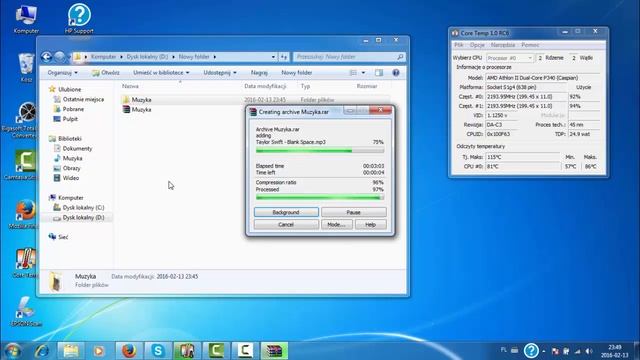Click the Explorer back navigation arrow

click(46, 57)
